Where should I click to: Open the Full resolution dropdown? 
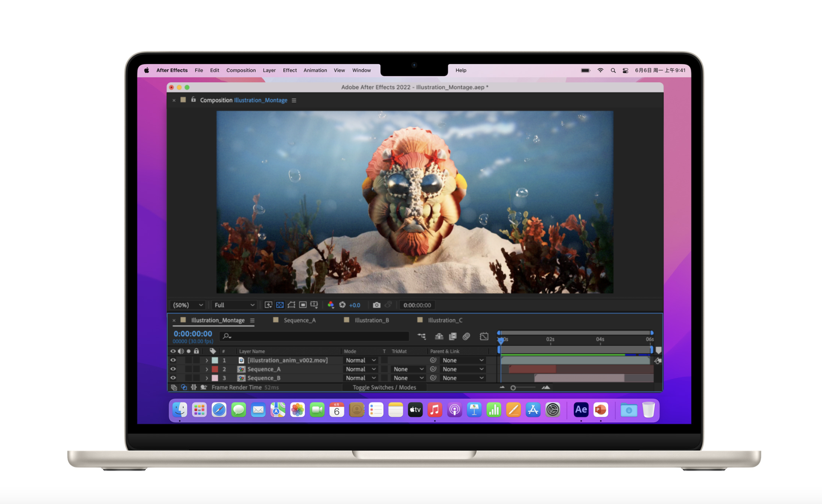(x=234, y=305)
